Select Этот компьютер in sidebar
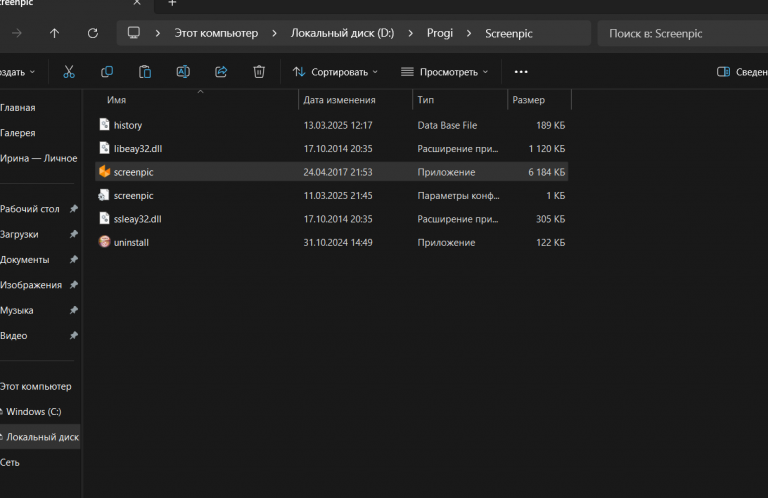The width and height of the screenshot is (768, 498). point(36,386)
